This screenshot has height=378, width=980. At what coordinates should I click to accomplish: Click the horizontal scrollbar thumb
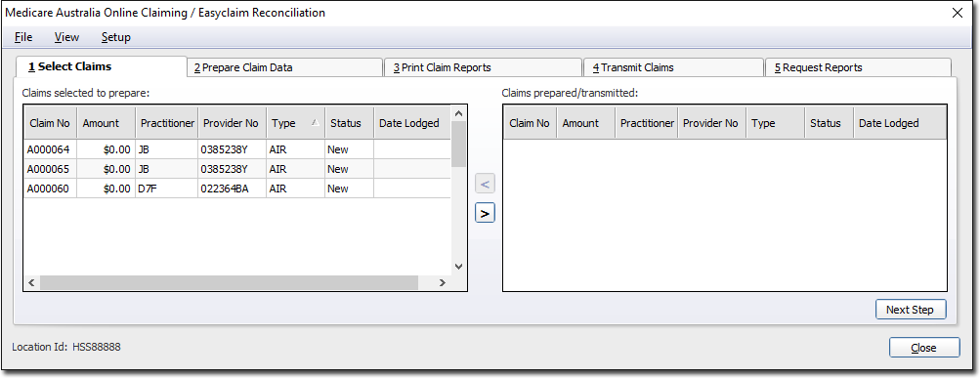(x=229, y=282)
